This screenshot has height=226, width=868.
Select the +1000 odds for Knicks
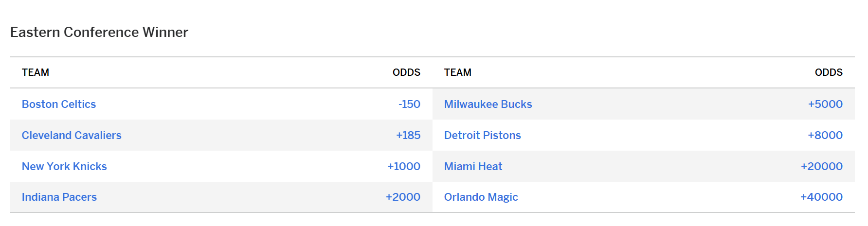coord(404,166)
